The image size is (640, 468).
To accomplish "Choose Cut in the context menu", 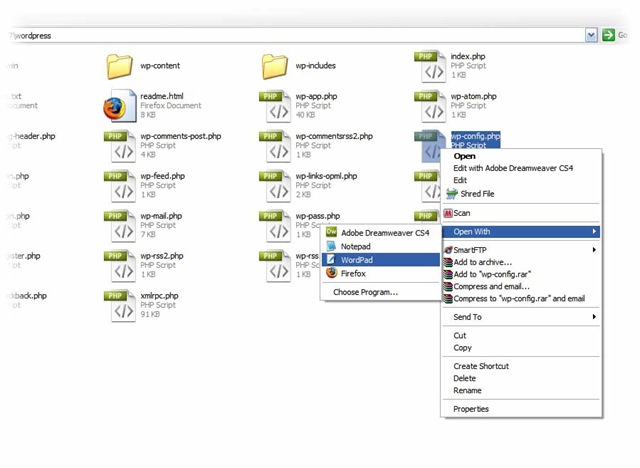I will click(x=460, y=335).
